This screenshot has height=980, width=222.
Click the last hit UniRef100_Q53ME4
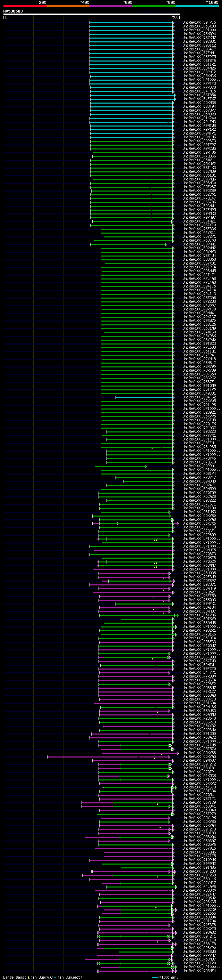(199, 971)
